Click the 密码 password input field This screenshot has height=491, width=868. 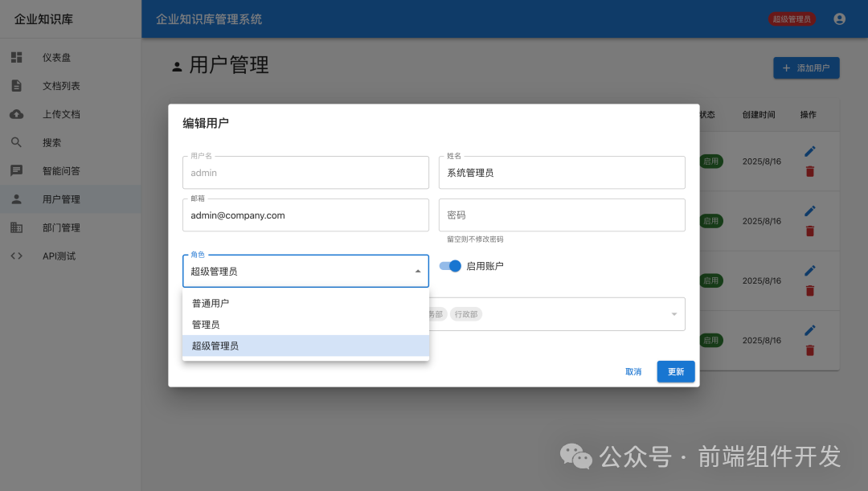coord(561,215)
